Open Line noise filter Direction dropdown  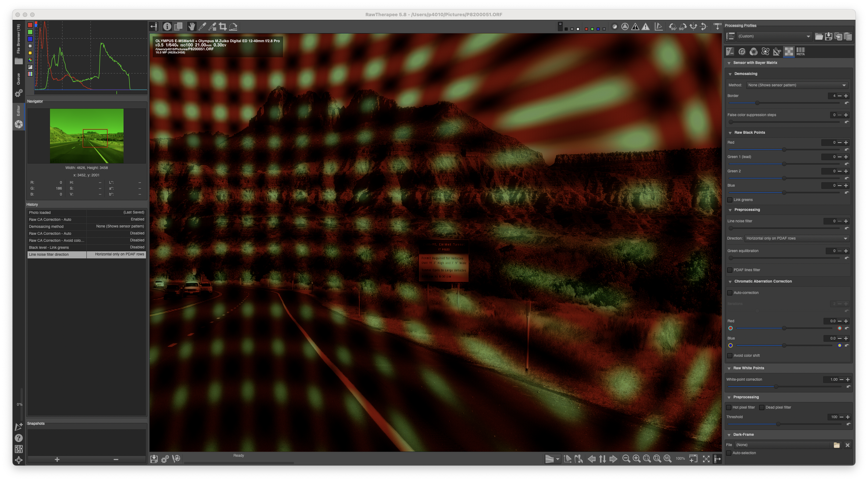(796, 238)
